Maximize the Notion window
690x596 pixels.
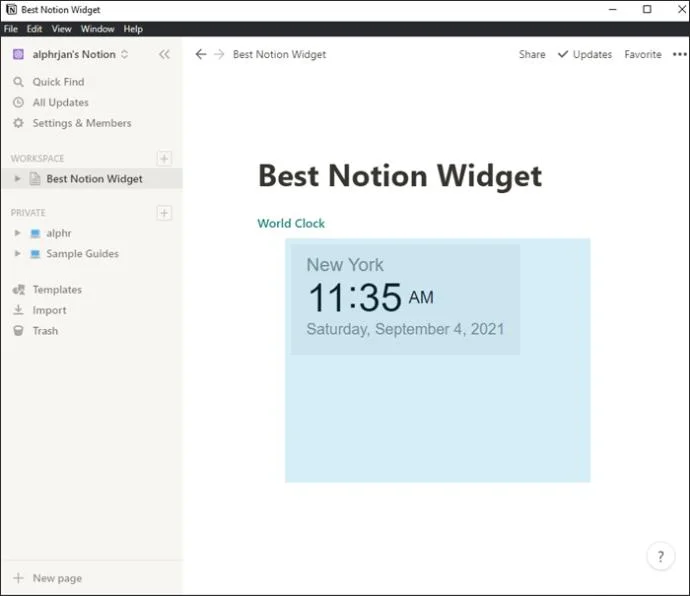647,9
